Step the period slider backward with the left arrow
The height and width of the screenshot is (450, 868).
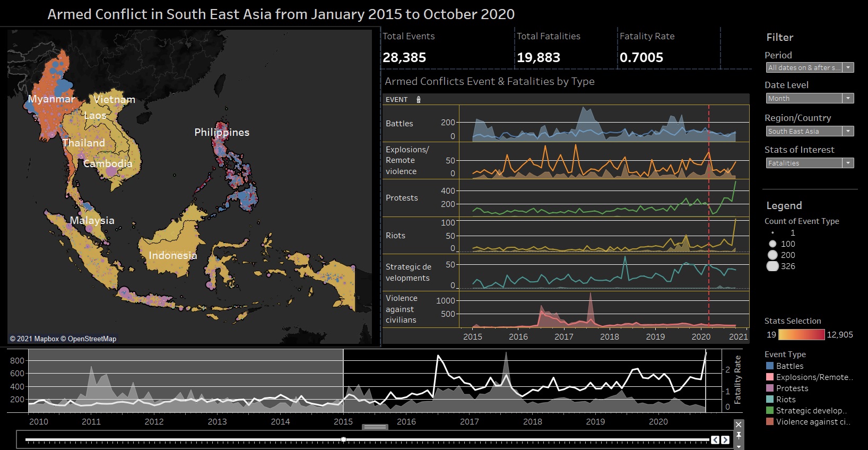coord(715,439)
